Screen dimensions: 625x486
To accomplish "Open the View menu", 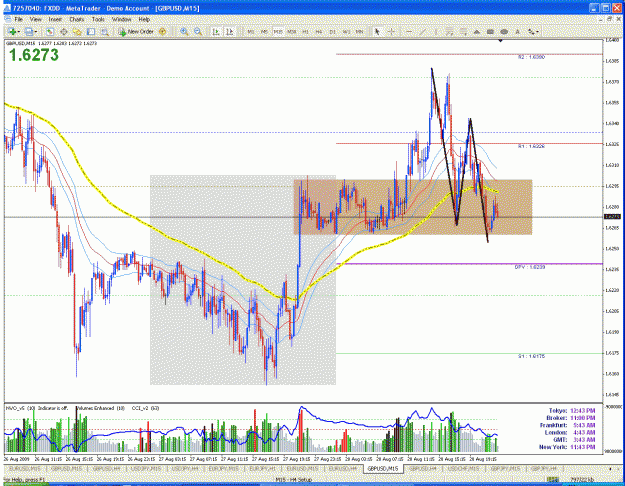I will click(35, 19).
